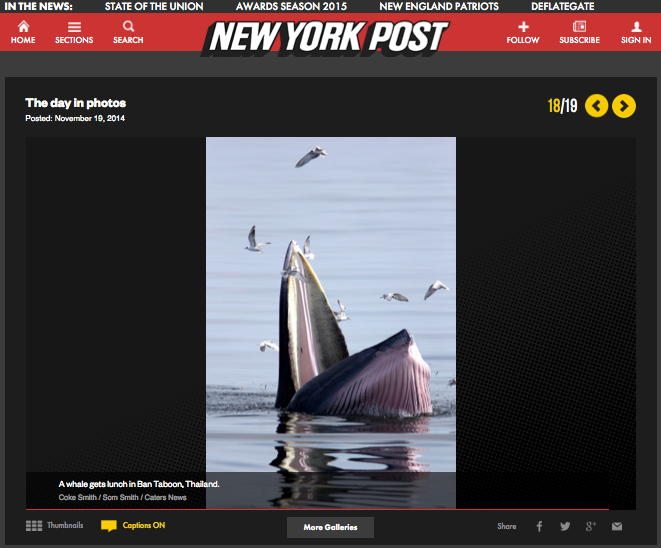
Task: Share gallery on Twitter
Action: click(565, 526)
